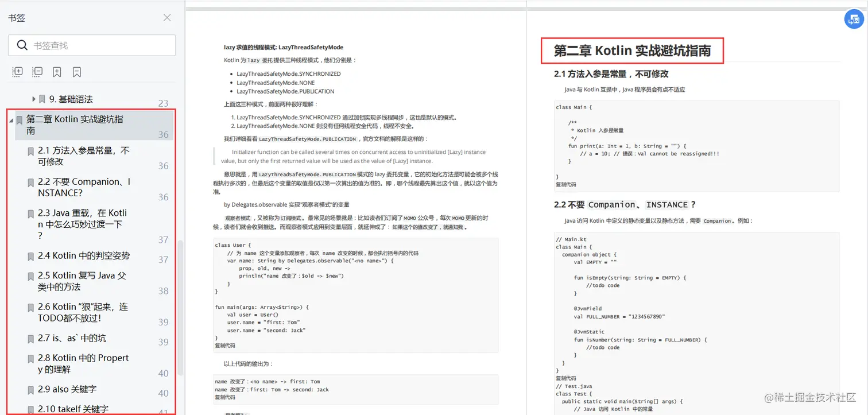Add a new bookmark with the bookmark-plus icon
Screen dimensions: 868x415
(57, 72)
